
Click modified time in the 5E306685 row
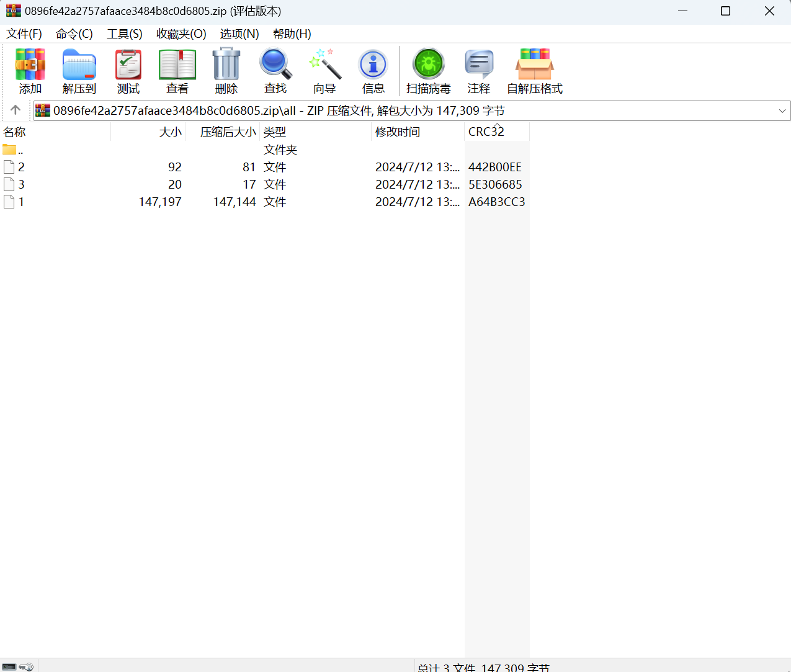point(418,184)
